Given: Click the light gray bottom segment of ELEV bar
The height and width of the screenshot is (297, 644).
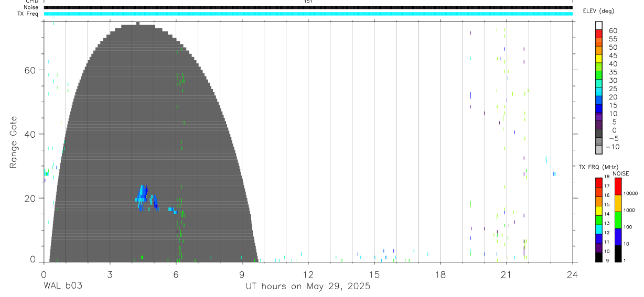Looking at the screenshot, I should (x=599, y=150).
